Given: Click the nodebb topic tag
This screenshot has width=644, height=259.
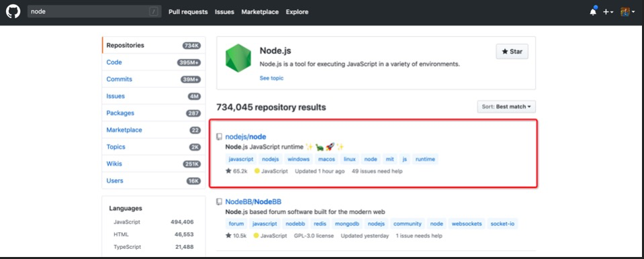Looking at the screenshot, I should [295, 223].
